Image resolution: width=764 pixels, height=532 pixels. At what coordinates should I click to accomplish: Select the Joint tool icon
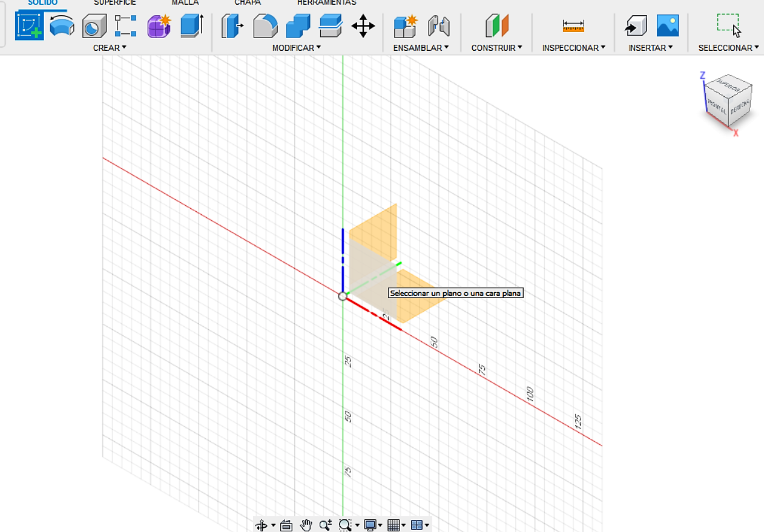[438, 27]
